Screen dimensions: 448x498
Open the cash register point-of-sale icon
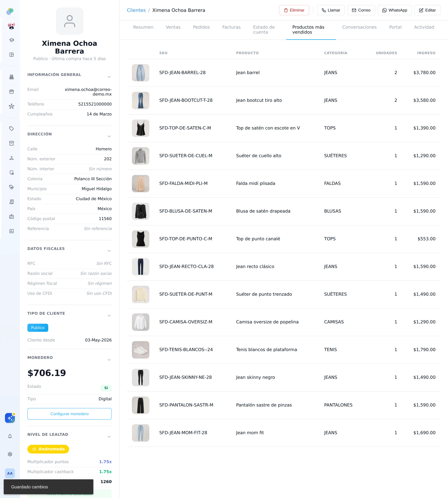tap(11, 77)
